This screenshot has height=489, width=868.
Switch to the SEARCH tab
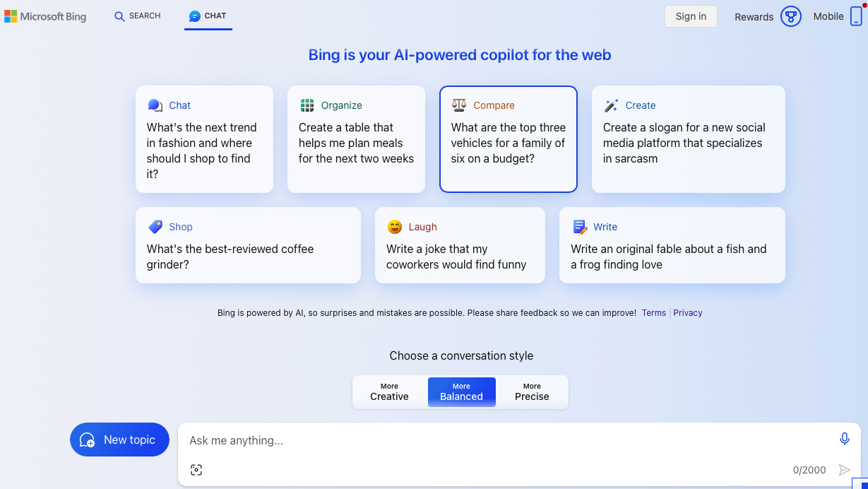click(x=138, y=16)
